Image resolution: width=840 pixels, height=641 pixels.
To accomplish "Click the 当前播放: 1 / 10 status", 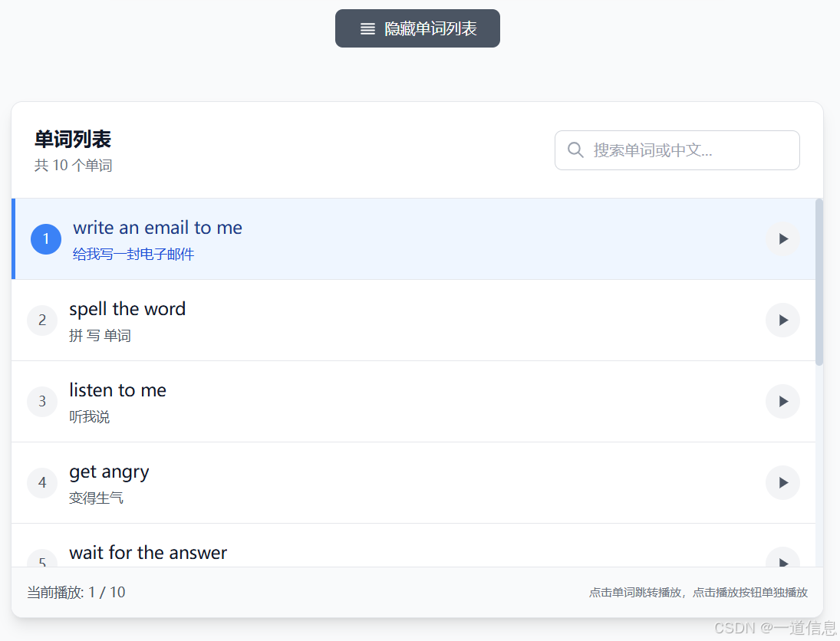I will click(76, 592).
